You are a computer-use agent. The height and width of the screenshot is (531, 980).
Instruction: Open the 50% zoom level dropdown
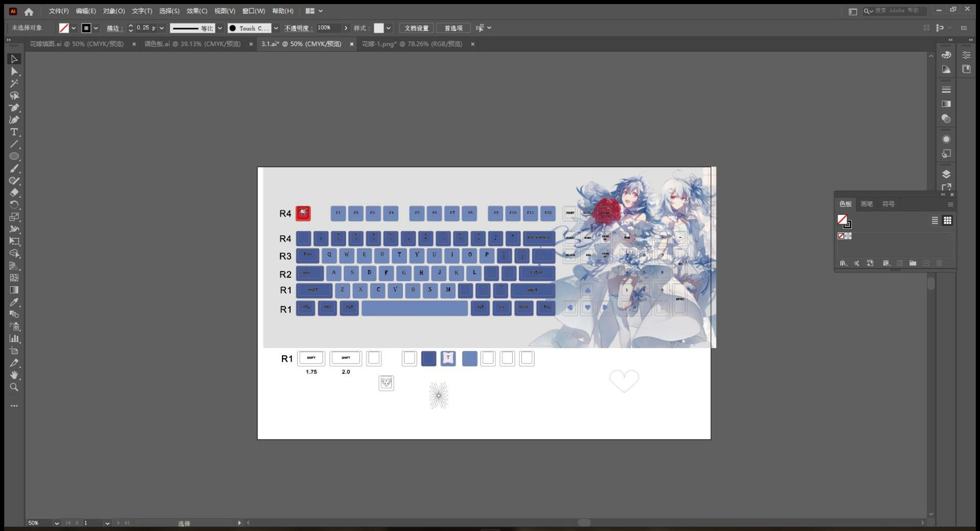[57, 523]
